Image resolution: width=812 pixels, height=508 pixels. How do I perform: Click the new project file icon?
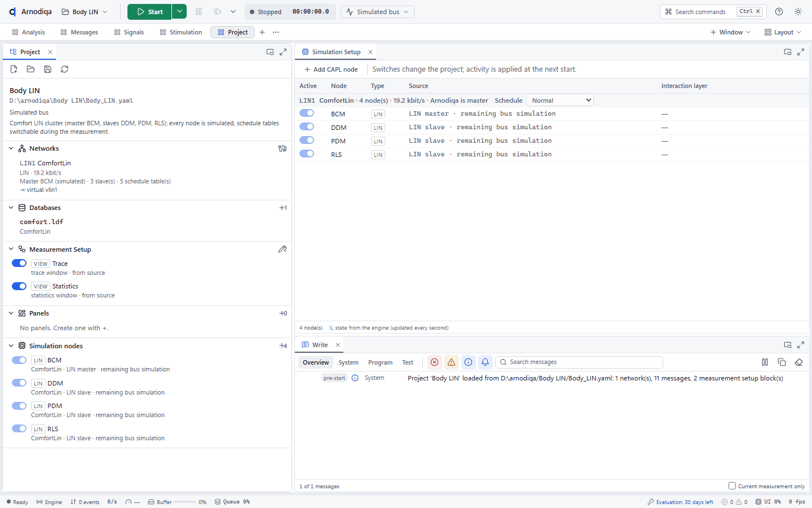coord(14,69)
